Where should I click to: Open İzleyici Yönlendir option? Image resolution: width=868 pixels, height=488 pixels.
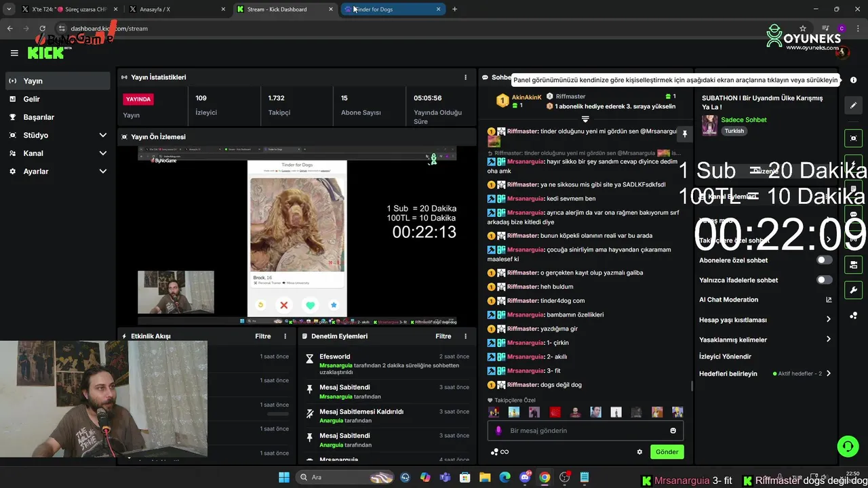[725, 357]
